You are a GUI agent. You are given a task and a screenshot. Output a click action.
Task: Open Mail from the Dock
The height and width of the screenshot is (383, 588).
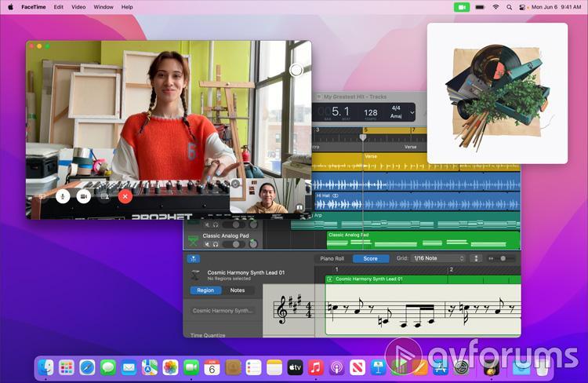[x=129, y=367]
